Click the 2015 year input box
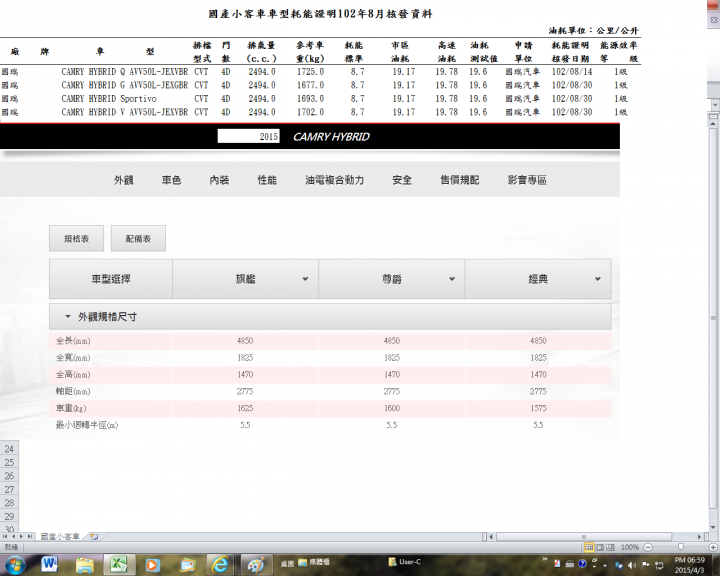Viewport: 720px width, 576px height. [x=248, y=136]
